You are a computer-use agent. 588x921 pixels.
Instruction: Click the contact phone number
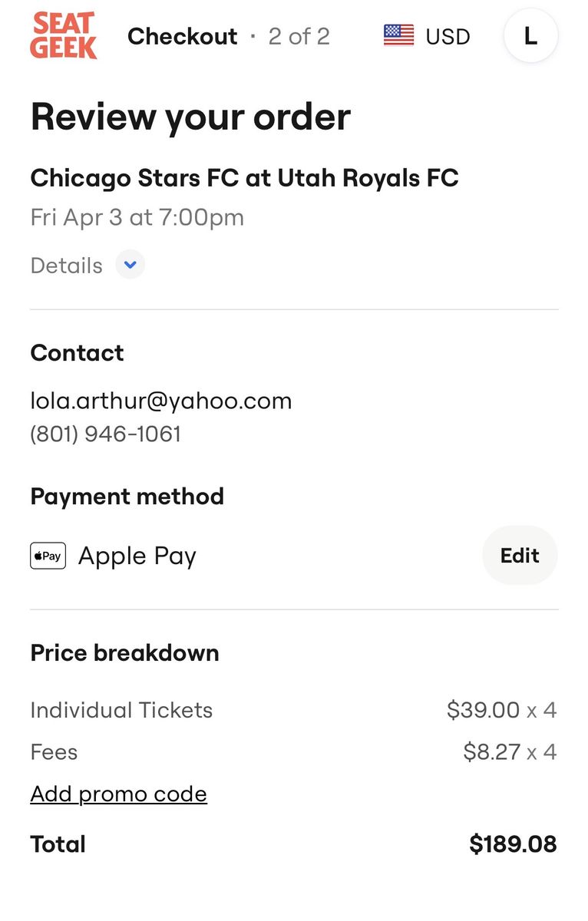(105, 434)
